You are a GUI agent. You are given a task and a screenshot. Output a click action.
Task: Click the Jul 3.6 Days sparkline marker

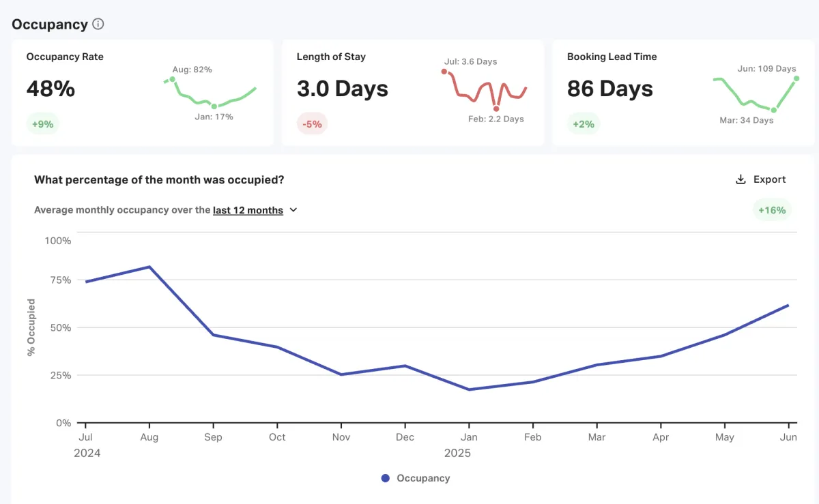[444, 71]
